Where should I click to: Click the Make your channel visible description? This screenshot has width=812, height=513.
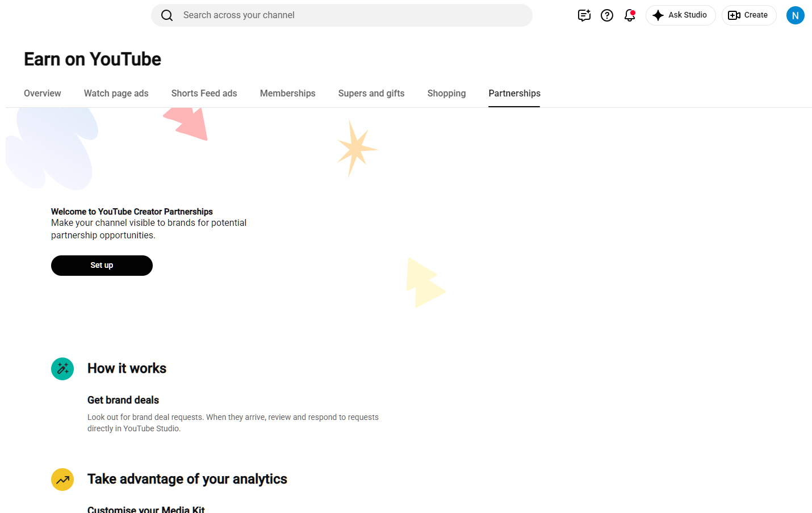149,229
